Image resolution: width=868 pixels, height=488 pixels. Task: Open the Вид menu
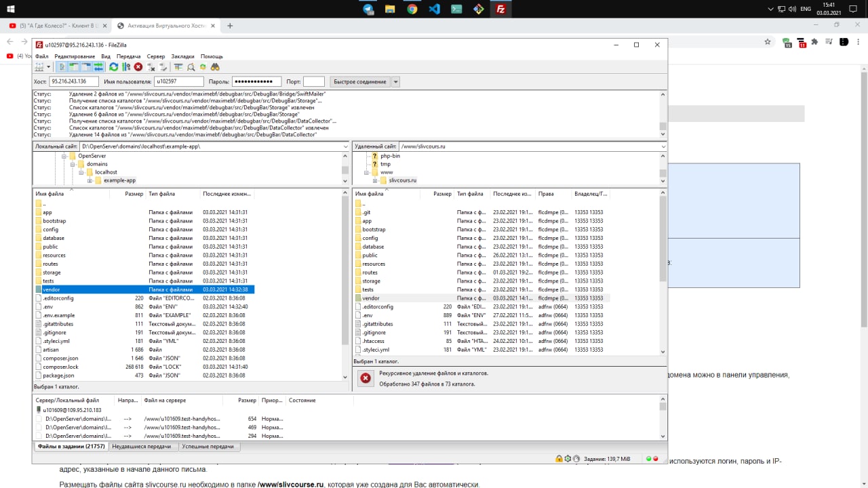[106, 56]
